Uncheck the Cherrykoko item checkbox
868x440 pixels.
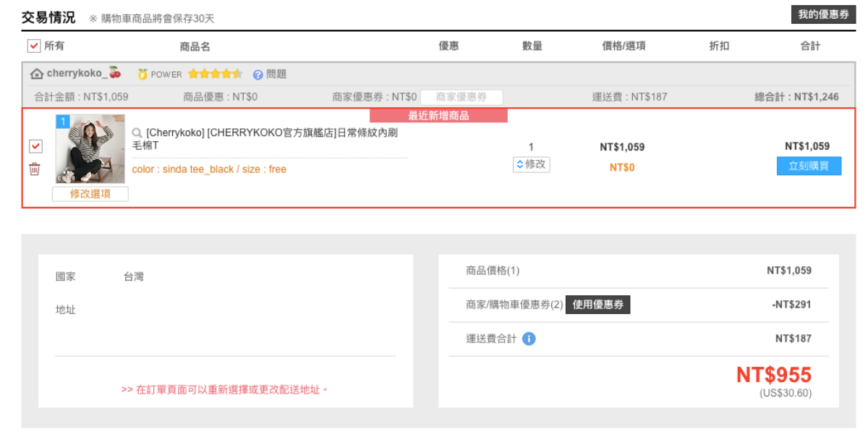[x=35, y=146]
